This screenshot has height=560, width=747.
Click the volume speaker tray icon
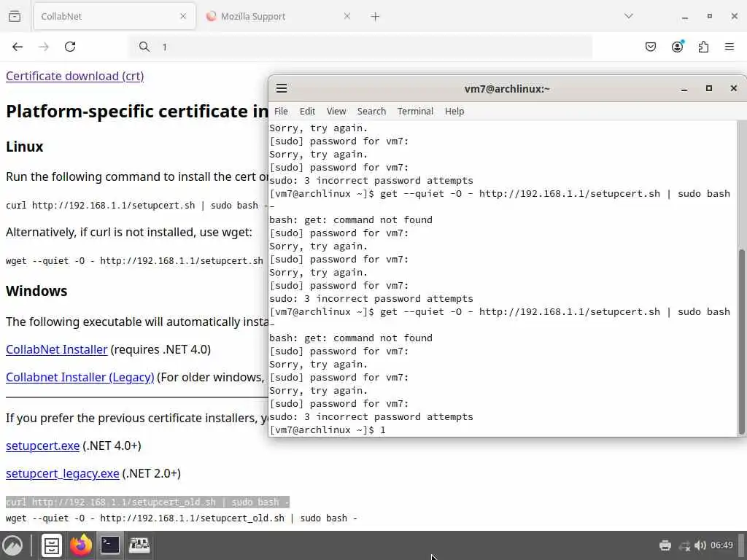(x=700, y=545)
